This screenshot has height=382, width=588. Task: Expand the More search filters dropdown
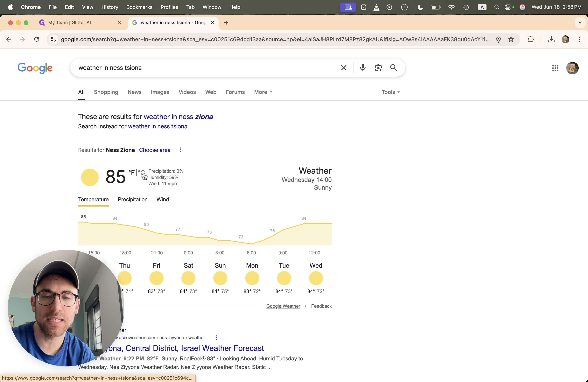coord(263,92)
